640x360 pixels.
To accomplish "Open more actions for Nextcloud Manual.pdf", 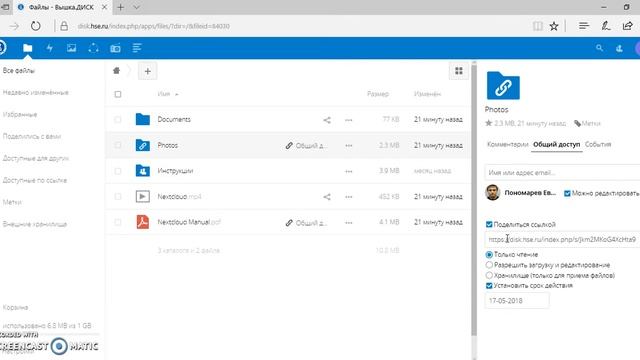I will tap(349, 223).
